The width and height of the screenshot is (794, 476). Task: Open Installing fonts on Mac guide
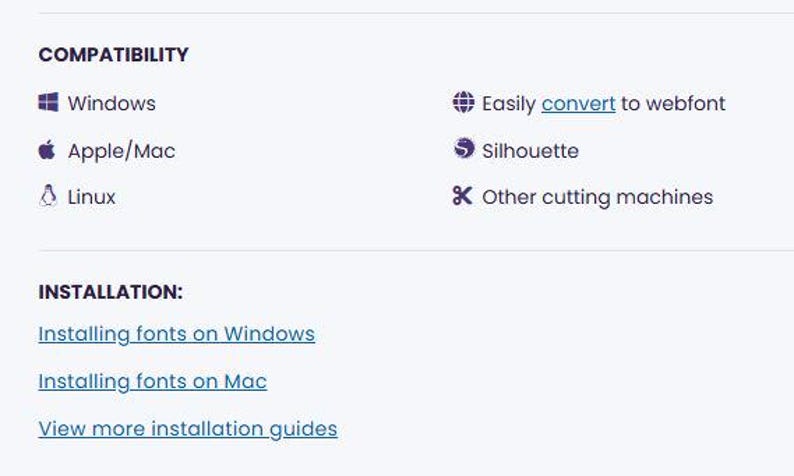[152, 381]
